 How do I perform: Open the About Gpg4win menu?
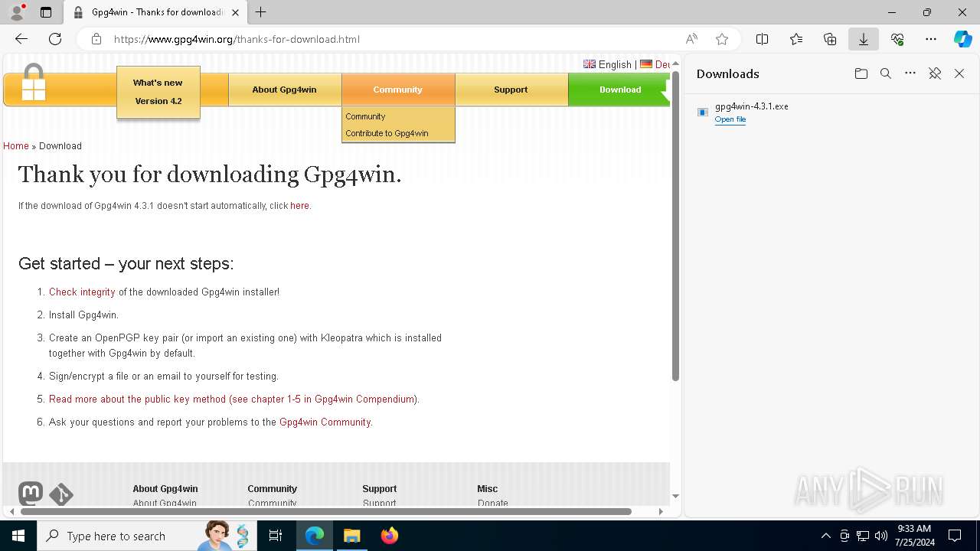284,90
